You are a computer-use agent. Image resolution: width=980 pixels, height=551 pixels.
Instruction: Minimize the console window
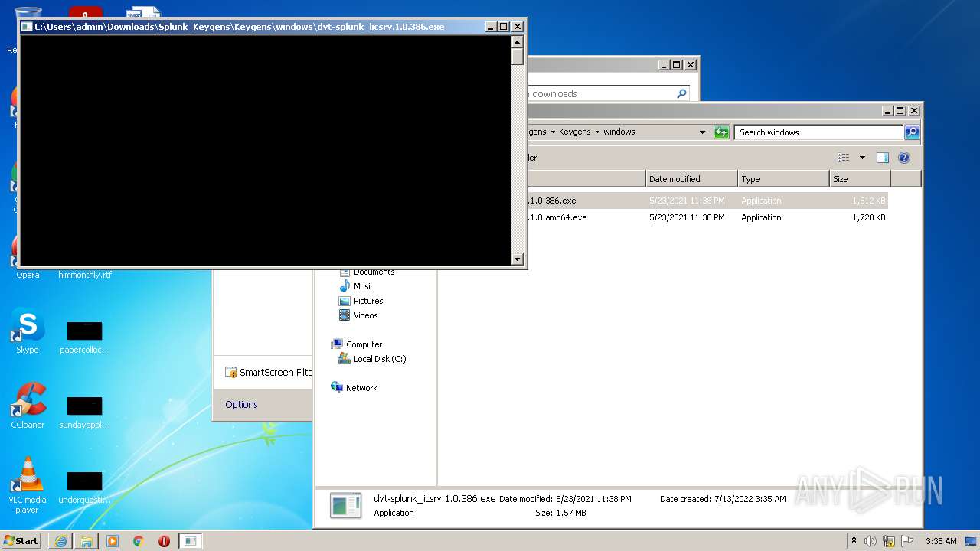pos(491,26)
